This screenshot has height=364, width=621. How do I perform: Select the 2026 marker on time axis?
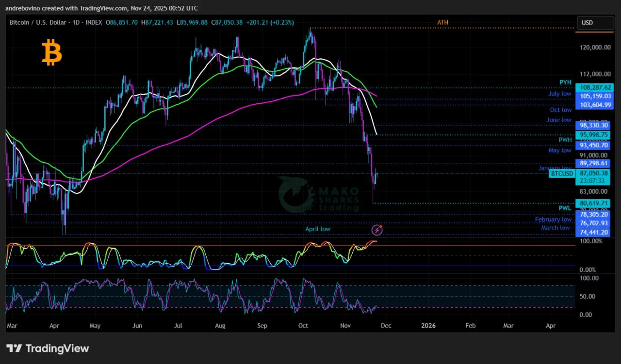coord(428,326)
